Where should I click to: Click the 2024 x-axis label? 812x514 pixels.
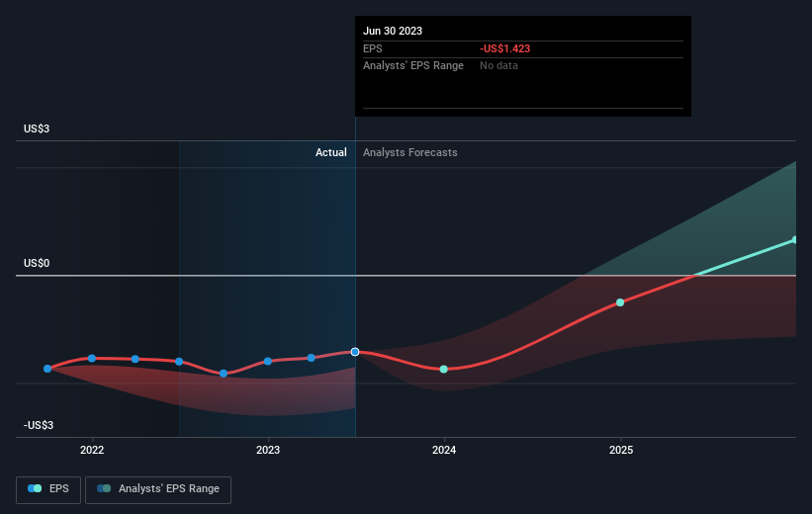click(444, 450)
